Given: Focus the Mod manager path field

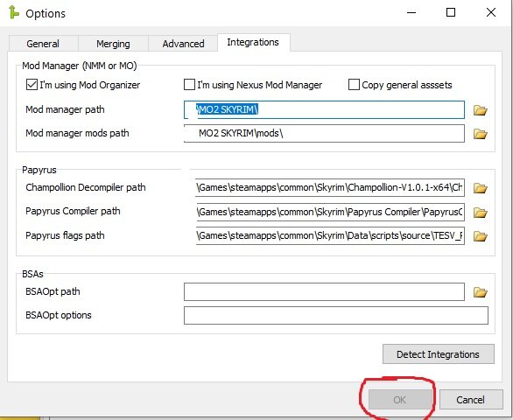Looking at the screenshot, I should tap(324, 110).
